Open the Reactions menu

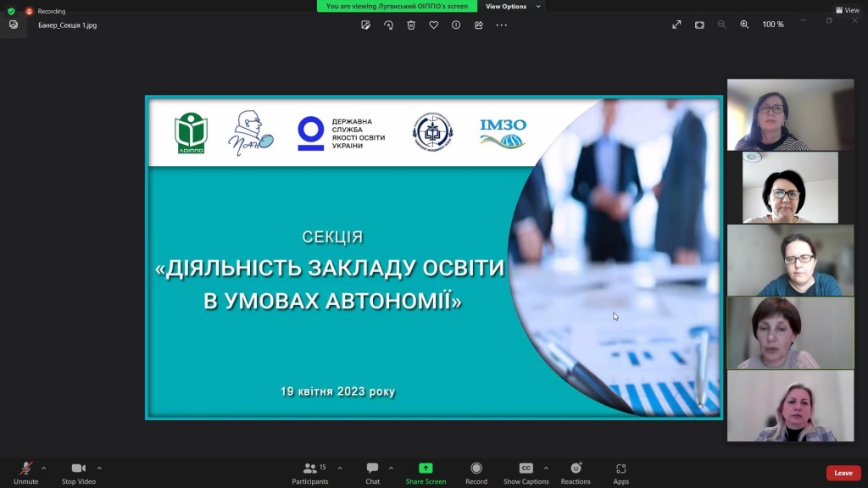[x=576, y=472]
